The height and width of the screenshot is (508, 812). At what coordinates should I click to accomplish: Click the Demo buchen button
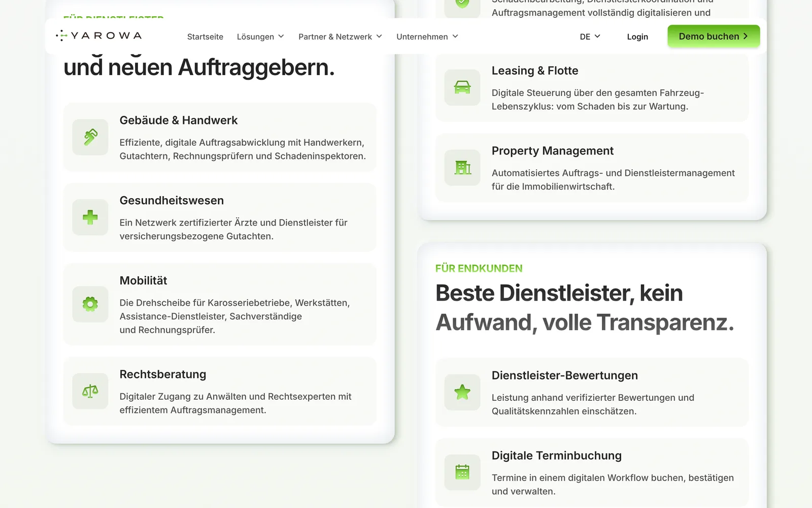(x=714, y=36)
